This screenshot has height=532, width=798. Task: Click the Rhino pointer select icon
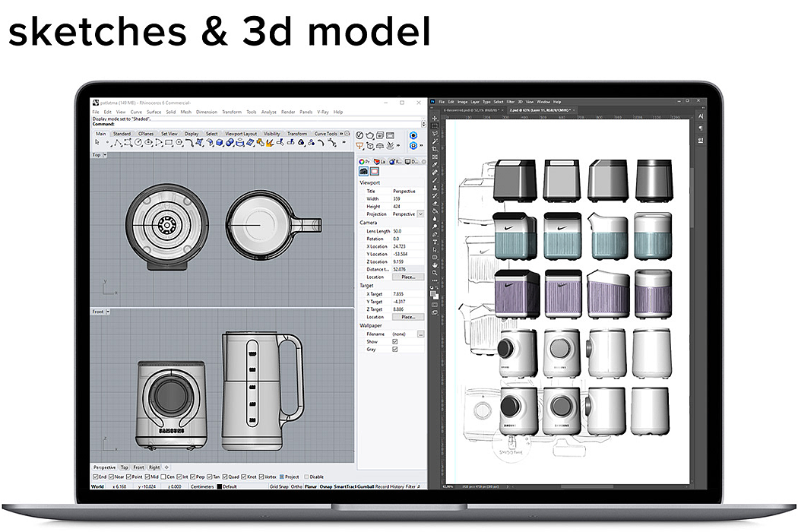coord(97,142)
